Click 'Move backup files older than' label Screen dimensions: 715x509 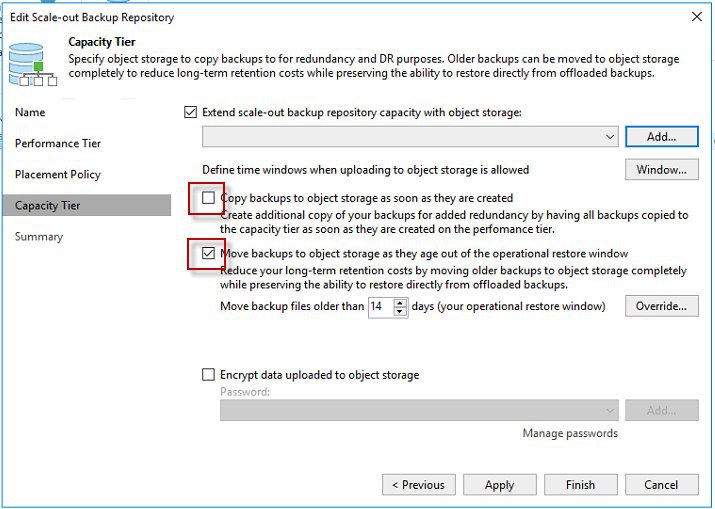[292, 306]
